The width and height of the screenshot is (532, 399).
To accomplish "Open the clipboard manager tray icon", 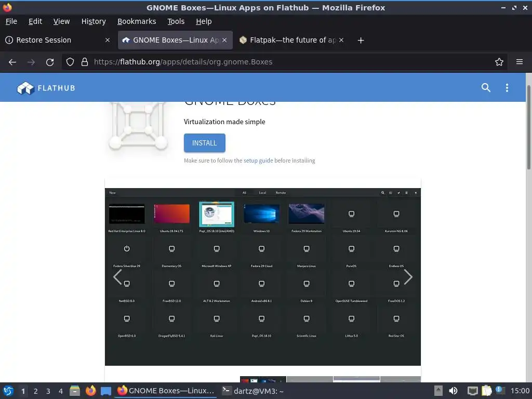I will [486, 391].
